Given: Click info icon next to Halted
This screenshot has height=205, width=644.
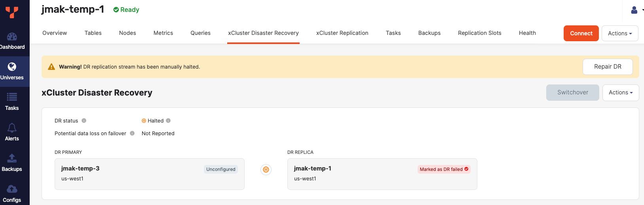Looking at the screenshot, I should click(x=168, y=121).
